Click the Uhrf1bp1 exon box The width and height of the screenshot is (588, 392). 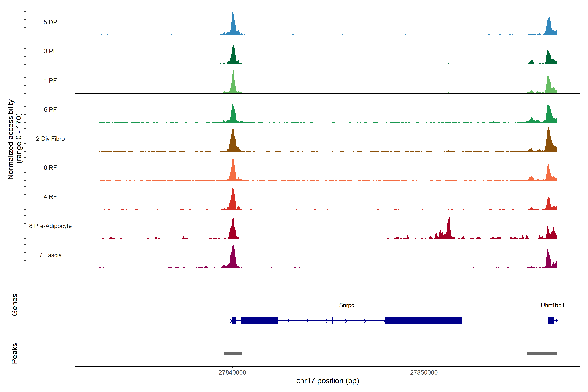pos(551,320)
